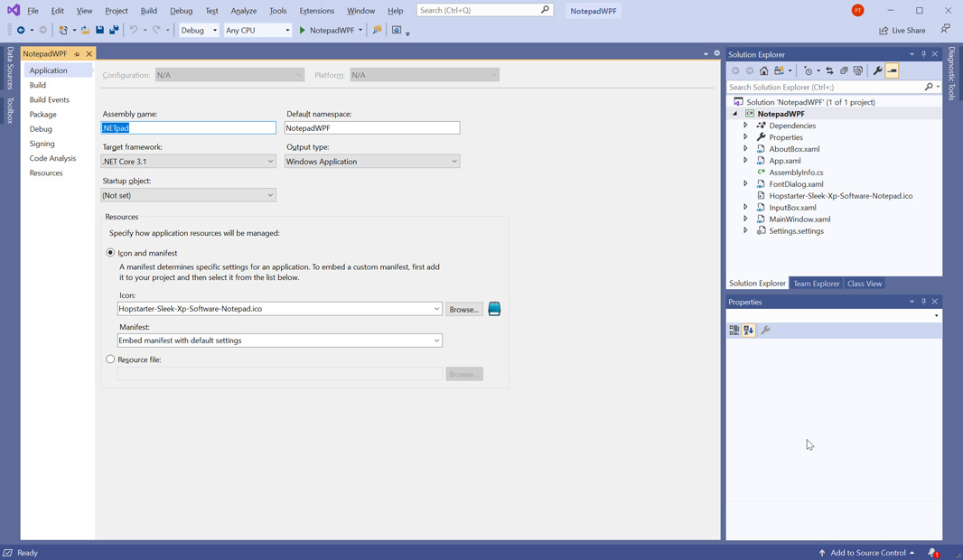Open the Build menu
The image size is (963, 560).
148,11
